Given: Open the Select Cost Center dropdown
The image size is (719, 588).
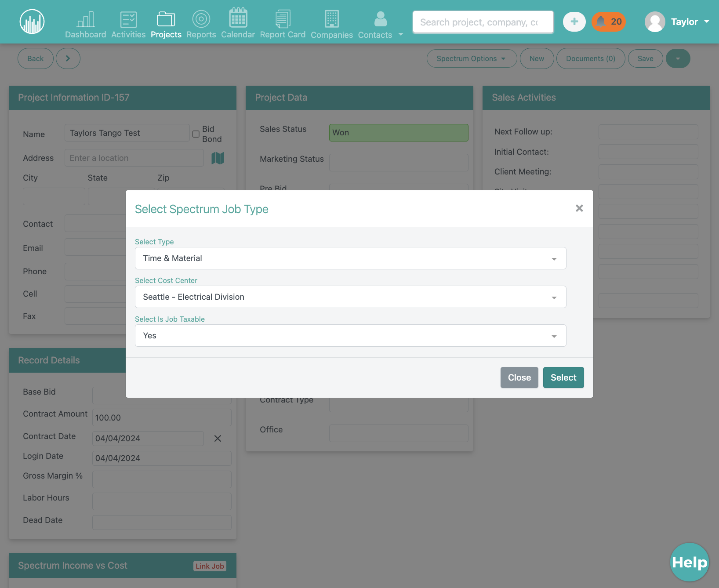Looking at the screenshot, I should click(x=351, y=297).
